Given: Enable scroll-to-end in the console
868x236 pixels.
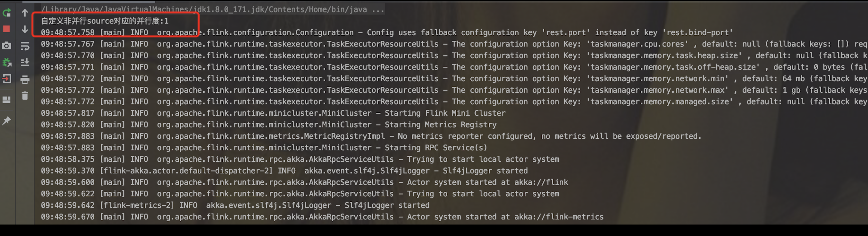Looking at the screenshot, I should tap(25, 62).
